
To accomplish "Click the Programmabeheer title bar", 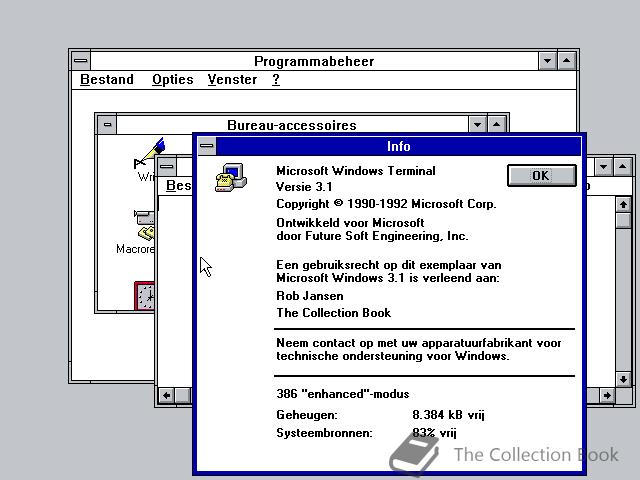I will coord(314,61).
